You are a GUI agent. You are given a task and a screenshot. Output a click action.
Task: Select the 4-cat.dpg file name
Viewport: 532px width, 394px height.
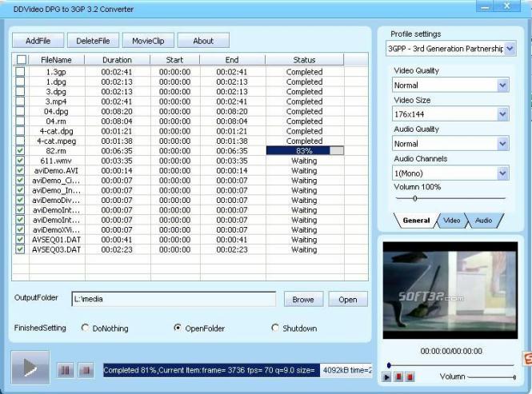coord(56,131)
